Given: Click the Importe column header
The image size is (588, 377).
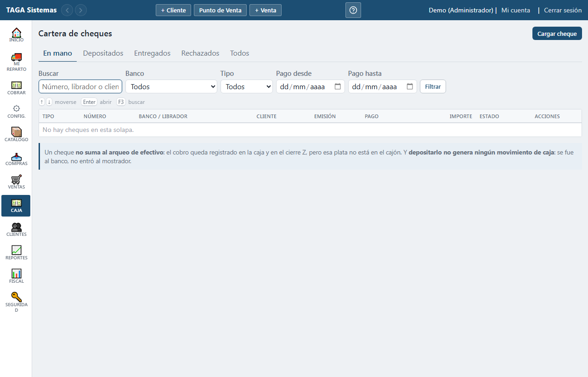Looking at the screenshot, I should 461,116.
